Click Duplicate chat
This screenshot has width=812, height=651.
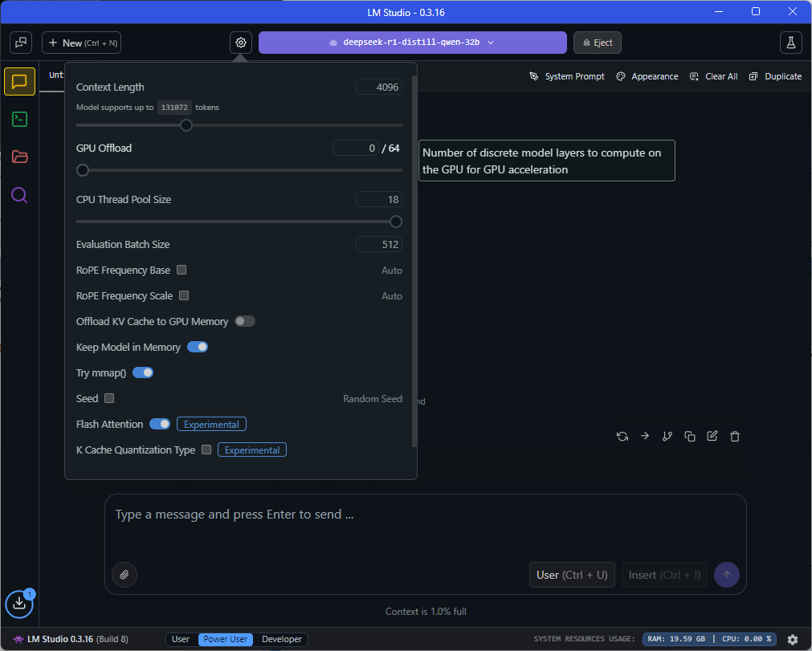775,76
